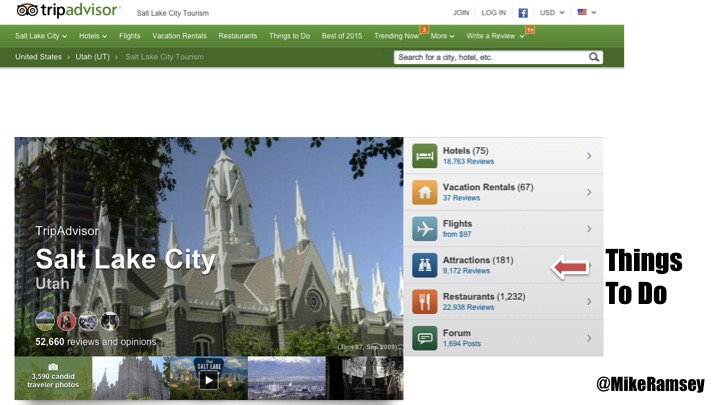Click the 22,938 Reviews link under Restaurants
This screenshot has height=405, width=720.
point(468,307)
